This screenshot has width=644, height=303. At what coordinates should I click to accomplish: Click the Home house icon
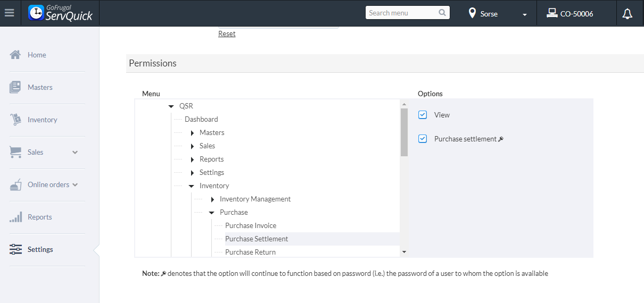15,55
